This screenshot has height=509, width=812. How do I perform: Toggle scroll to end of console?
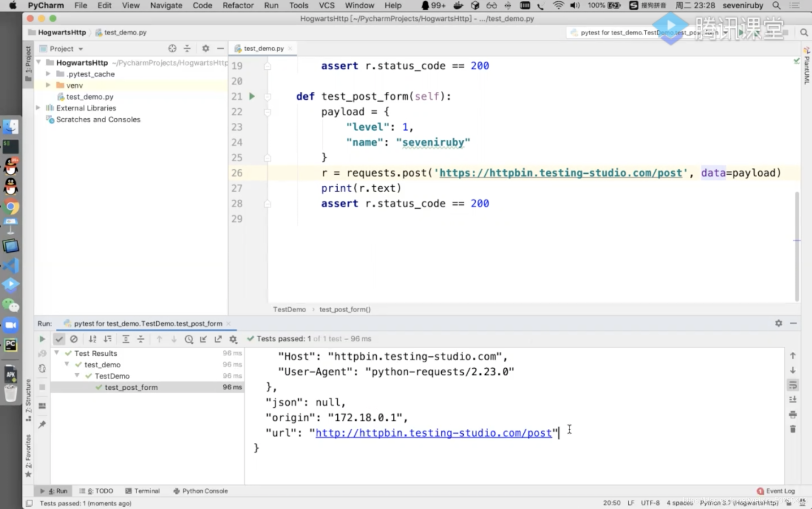793,399
